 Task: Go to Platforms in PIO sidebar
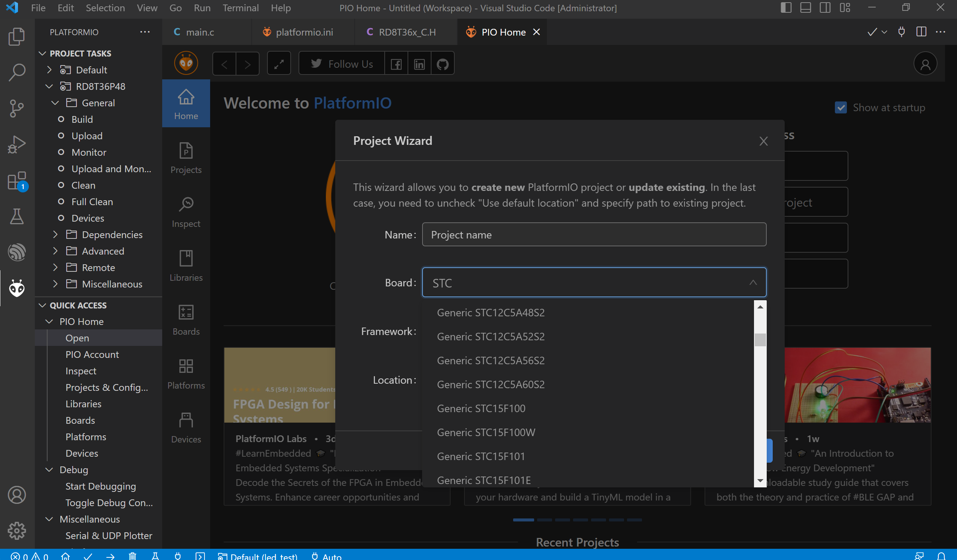tap(186, 373)
